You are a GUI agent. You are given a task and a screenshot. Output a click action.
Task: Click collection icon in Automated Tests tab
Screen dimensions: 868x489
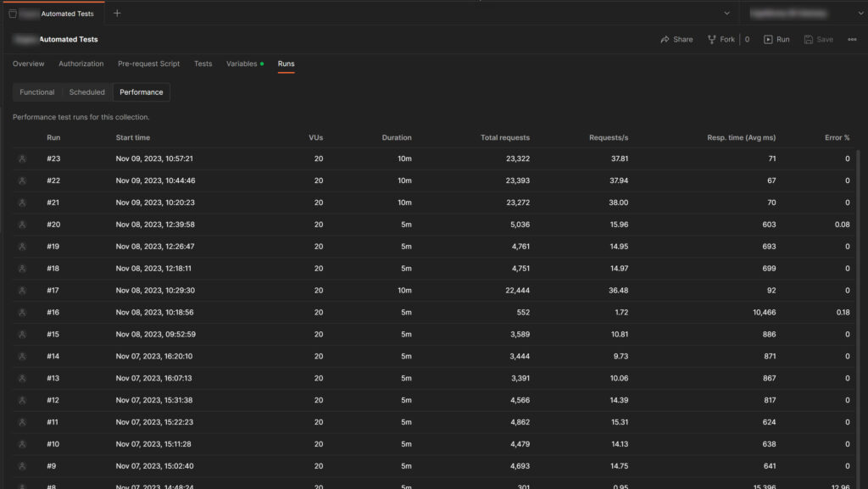13,14
